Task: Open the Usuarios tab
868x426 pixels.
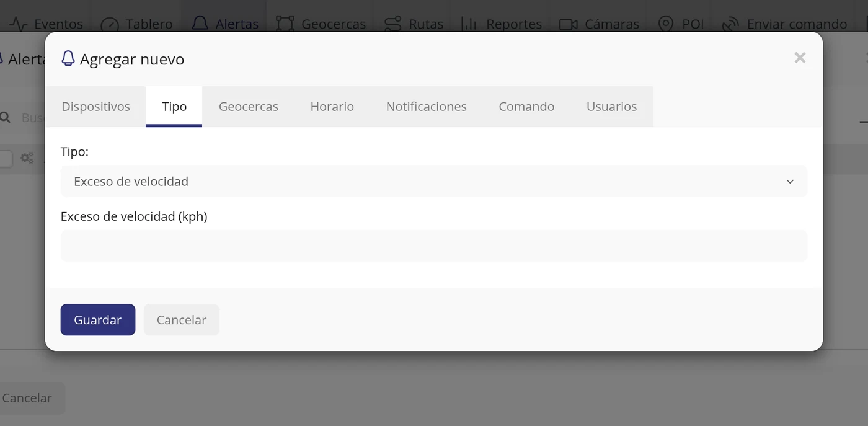Action: coord(612,107)
